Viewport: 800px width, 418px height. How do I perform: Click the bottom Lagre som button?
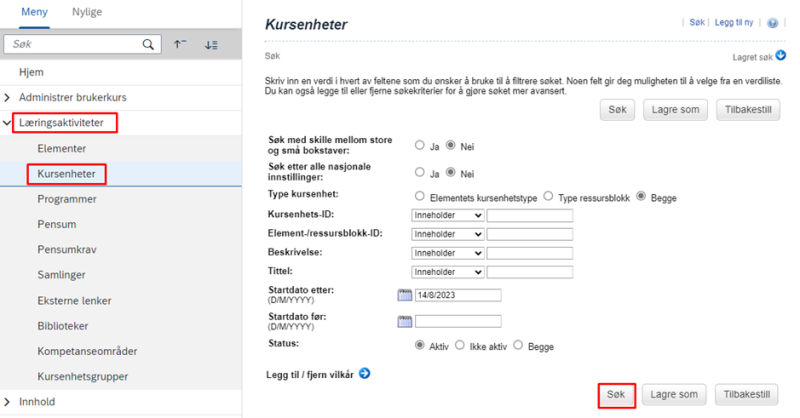tap(674, 395)
